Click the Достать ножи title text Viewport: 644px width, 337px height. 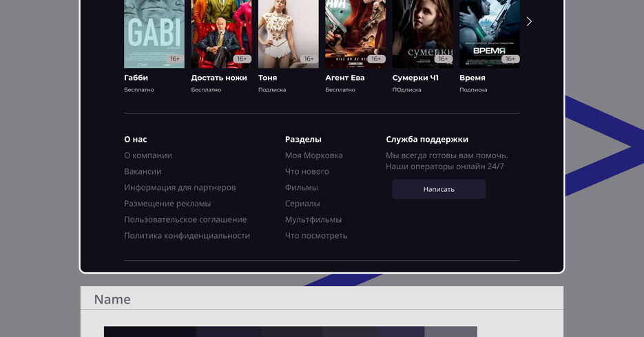point(219,78)
